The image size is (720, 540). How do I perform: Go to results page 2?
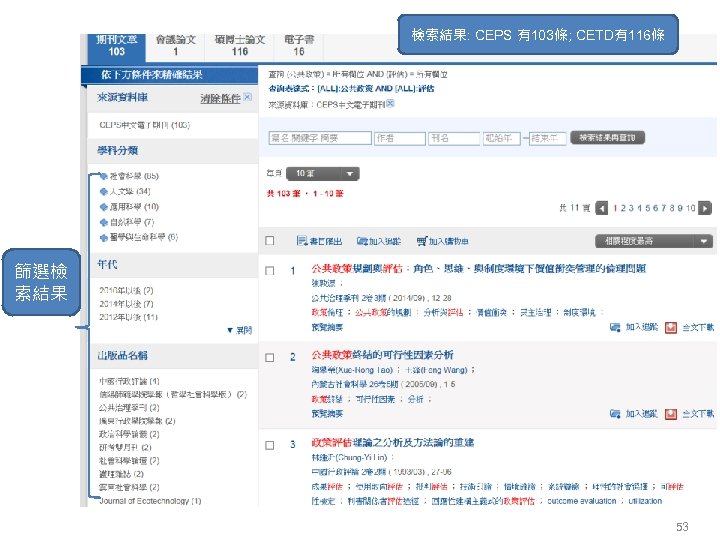(x=623, y=208)
